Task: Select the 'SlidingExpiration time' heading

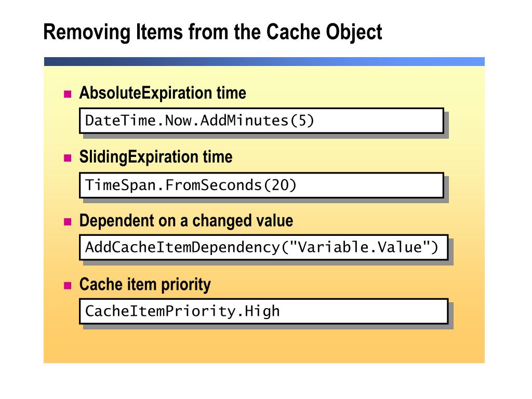Action: click(x=156, y=157)
